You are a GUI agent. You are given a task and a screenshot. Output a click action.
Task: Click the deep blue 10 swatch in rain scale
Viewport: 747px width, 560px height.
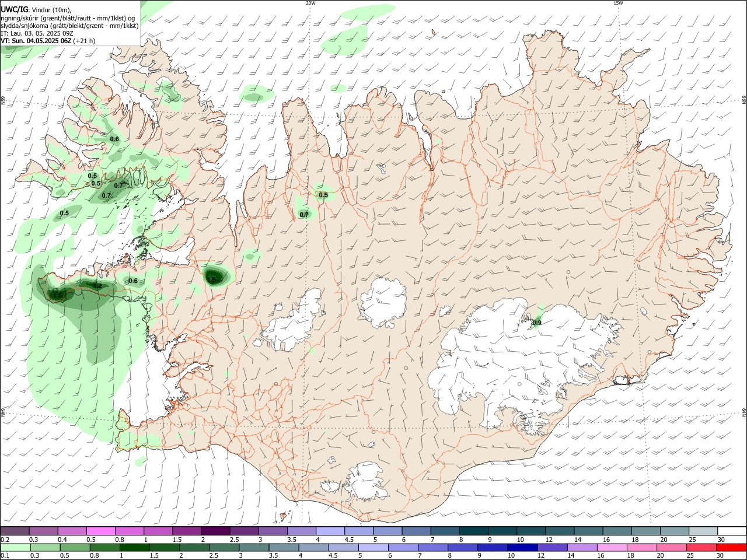522,547
